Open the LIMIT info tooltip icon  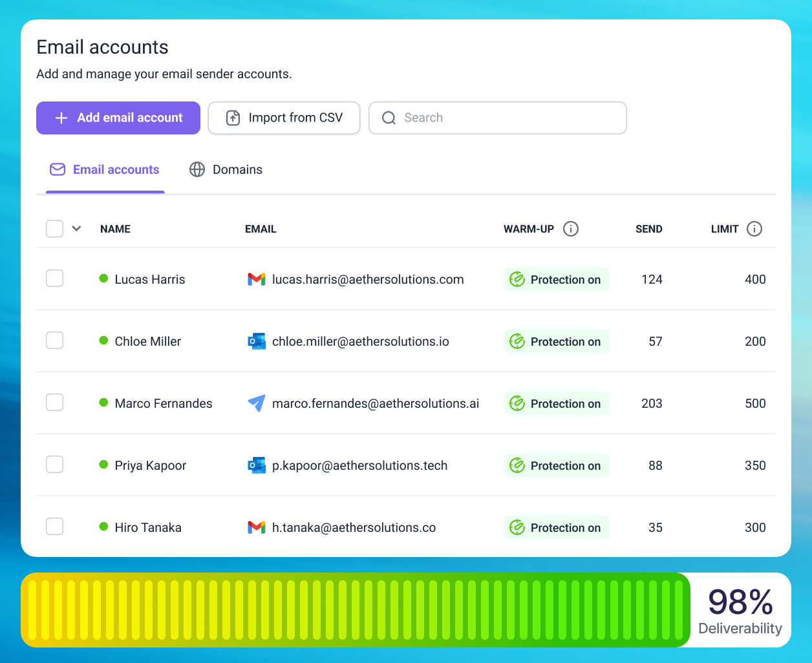(x=754, y=229)
